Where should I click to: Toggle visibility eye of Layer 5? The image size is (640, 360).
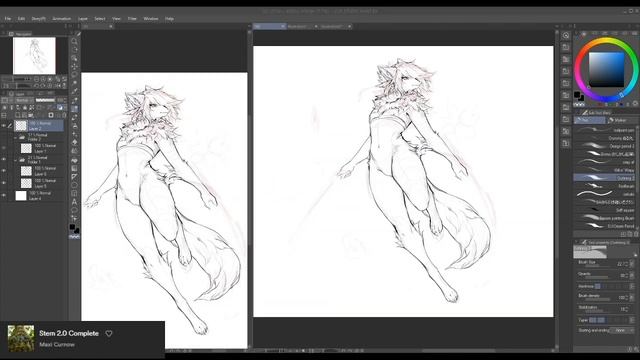point(4,183)
